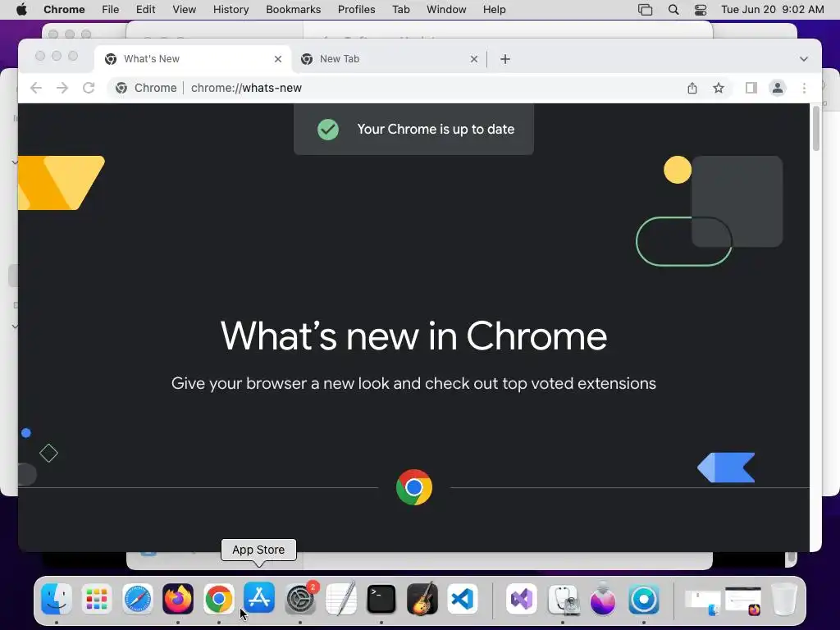Image resolution: width=840 pixels, height=630 pixels.
Task: Click the page's vertical scrollbar
Action: [816, 129]
